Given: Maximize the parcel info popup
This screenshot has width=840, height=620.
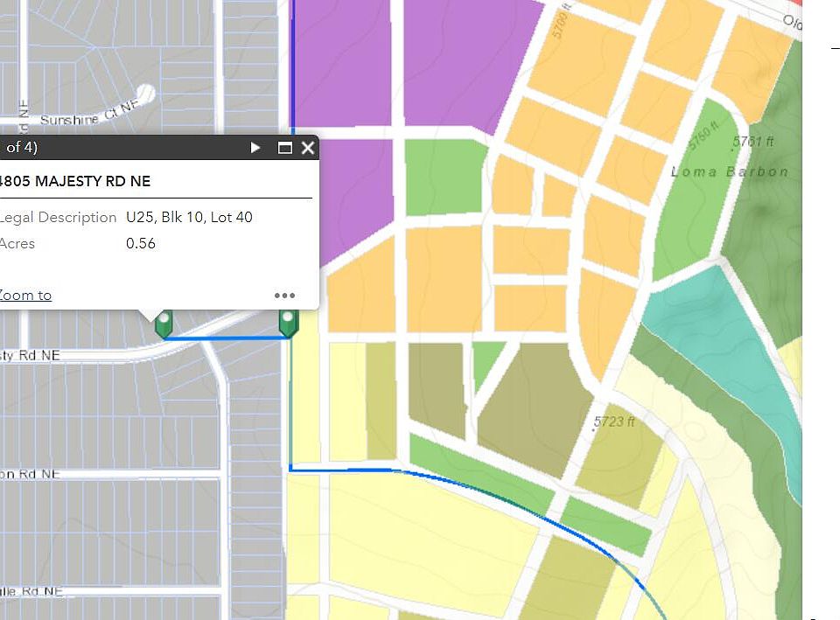Looking at the screenshot, I should (284, 148).
